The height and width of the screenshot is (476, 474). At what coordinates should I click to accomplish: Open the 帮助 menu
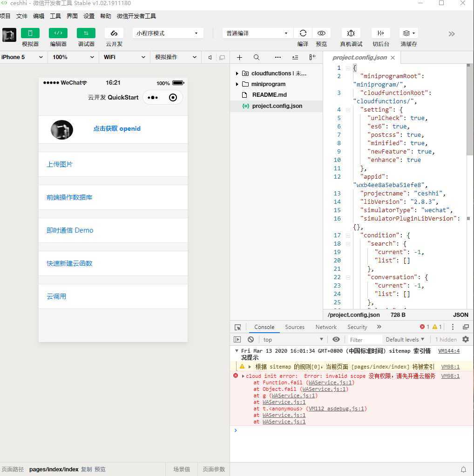tap(106, 16)
